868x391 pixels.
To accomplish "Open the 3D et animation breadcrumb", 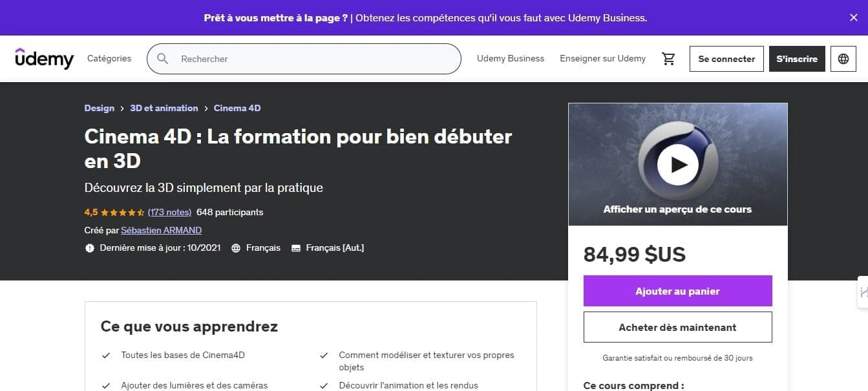I will (x=164, y=108).
